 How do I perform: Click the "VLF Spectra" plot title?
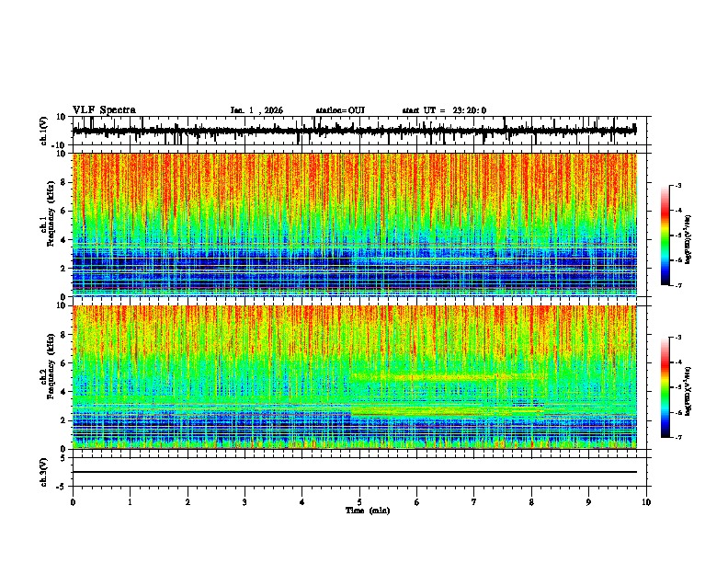[105, 110]
